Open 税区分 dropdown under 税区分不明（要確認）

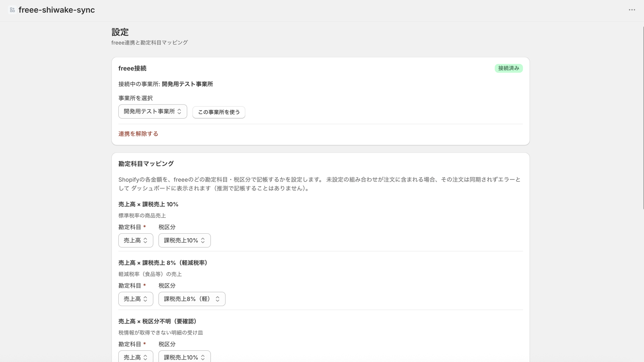click(x=184, y=357)
